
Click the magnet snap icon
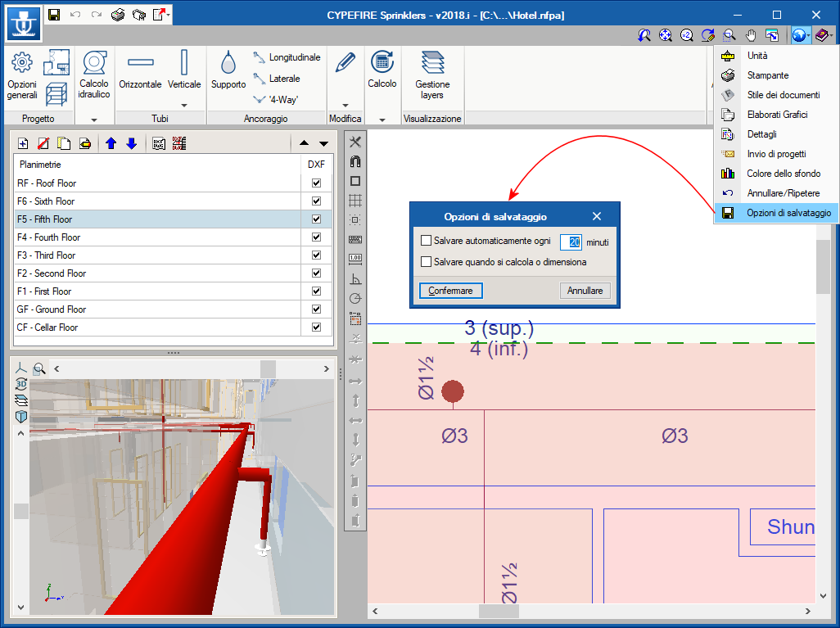pos(355,161)
